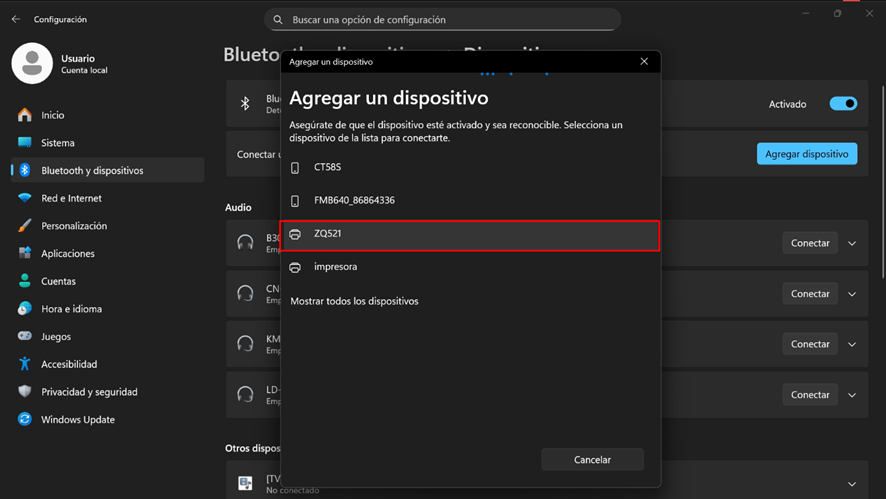Expand the last audio device chevron

point(852,395)
